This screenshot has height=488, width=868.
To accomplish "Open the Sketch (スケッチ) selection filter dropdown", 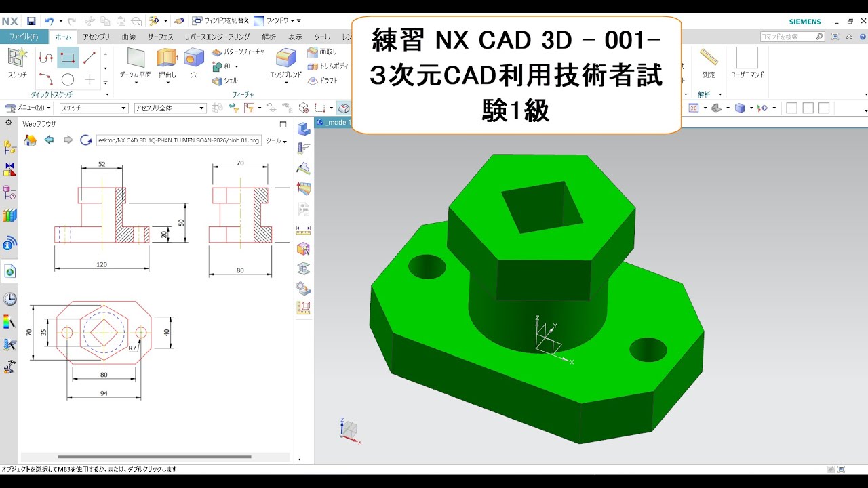I will point(94,108).
